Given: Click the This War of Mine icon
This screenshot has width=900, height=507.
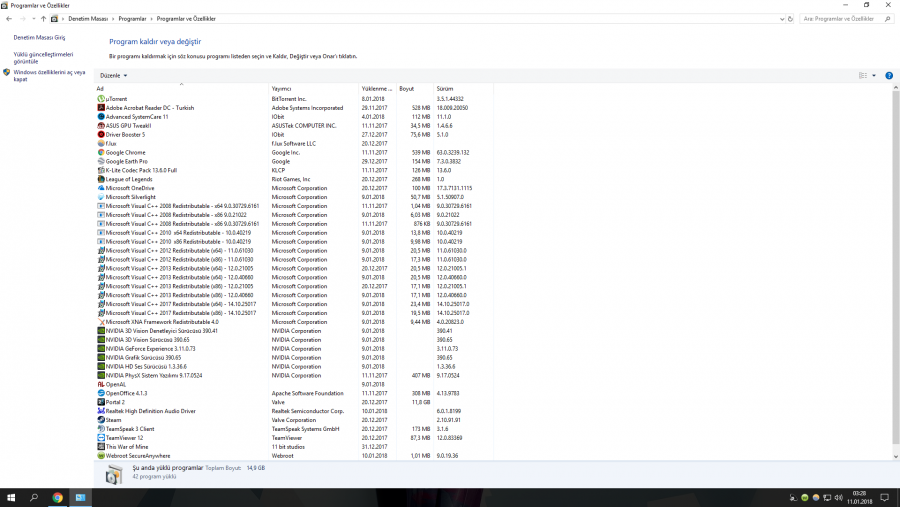Looking at the screenshot, I should point(101,447).
